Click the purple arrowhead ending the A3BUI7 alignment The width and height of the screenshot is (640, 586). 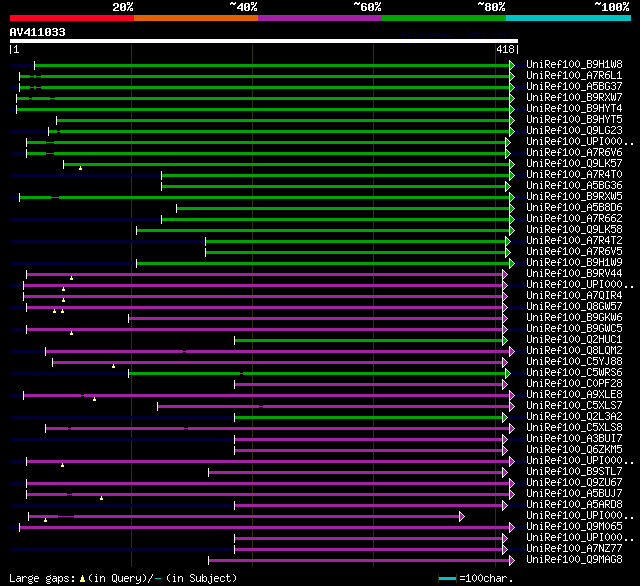[x=505, y=440]
